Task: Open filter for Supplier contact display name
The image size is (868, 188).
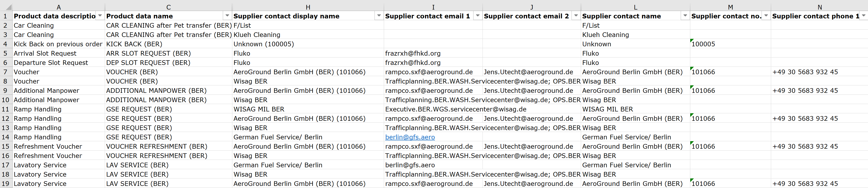Action: pos(379,16)
